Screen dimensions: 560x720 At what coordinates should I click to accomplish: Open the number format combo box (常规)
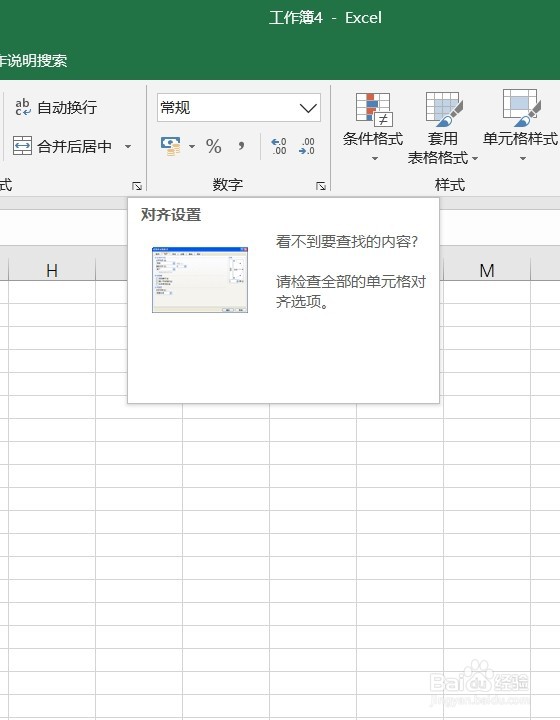239,108
